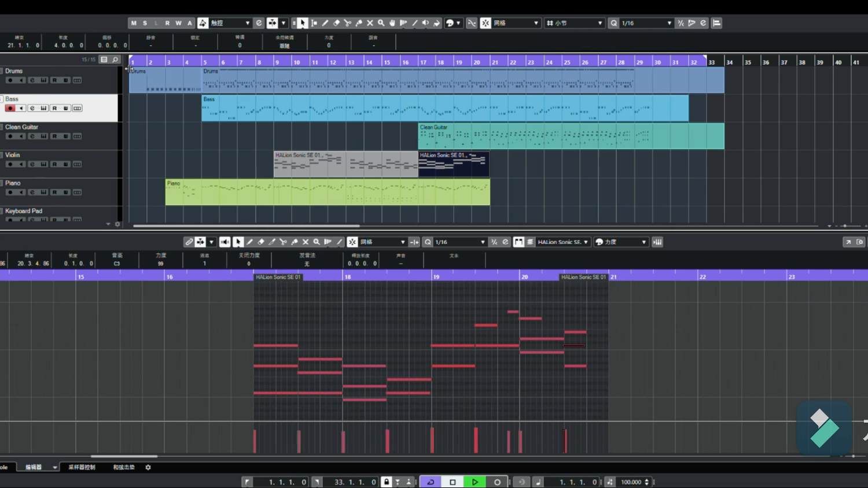This screenshot has width=868, height=488.
Task: Select the Erase tool in the key editor
Action: [x=260, y=242]
